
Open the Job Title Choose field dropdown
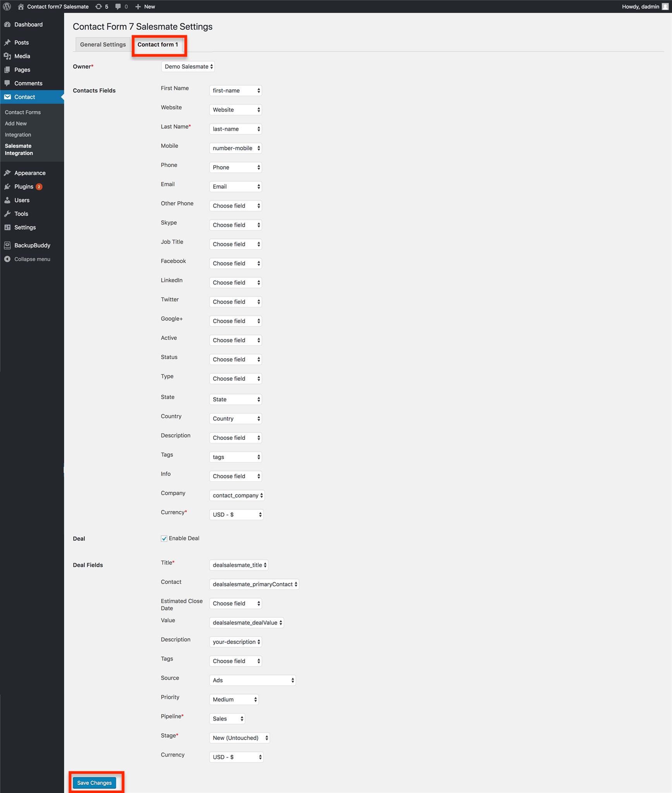236,244
